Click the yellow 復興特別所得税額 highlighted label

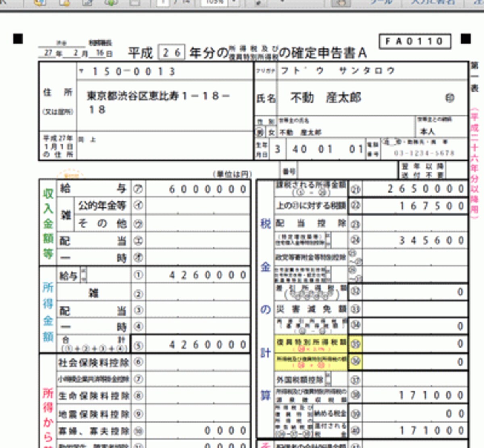tap(311, 344)
